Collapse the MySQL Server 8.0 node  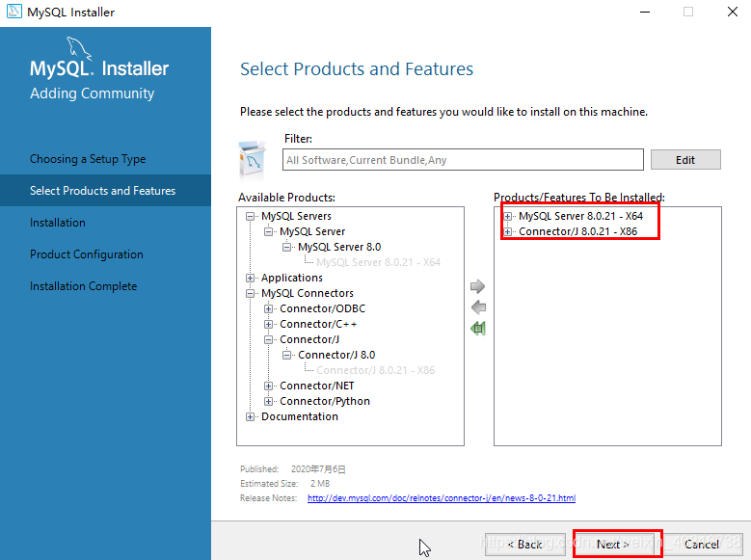coord(286,247)
